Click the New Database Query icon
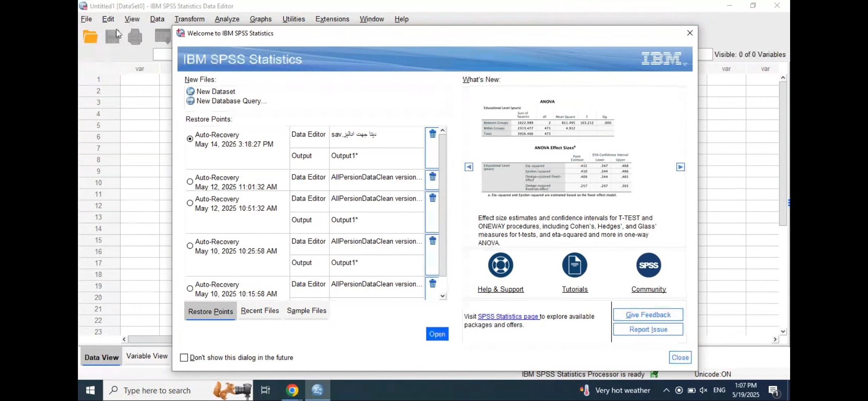 [x=190, y=101]
